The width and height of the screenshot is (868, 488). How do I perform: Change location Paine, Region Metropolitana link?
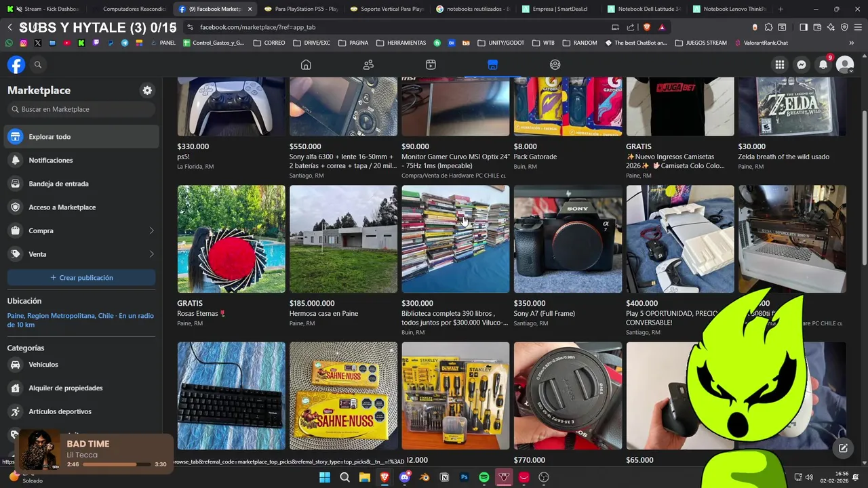pos(80,320)
